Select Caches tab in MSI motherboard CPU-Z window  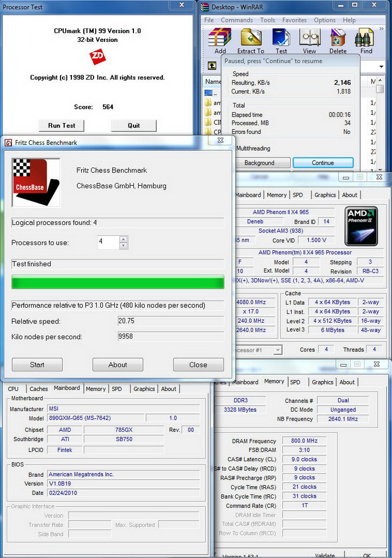click(39, 389)
